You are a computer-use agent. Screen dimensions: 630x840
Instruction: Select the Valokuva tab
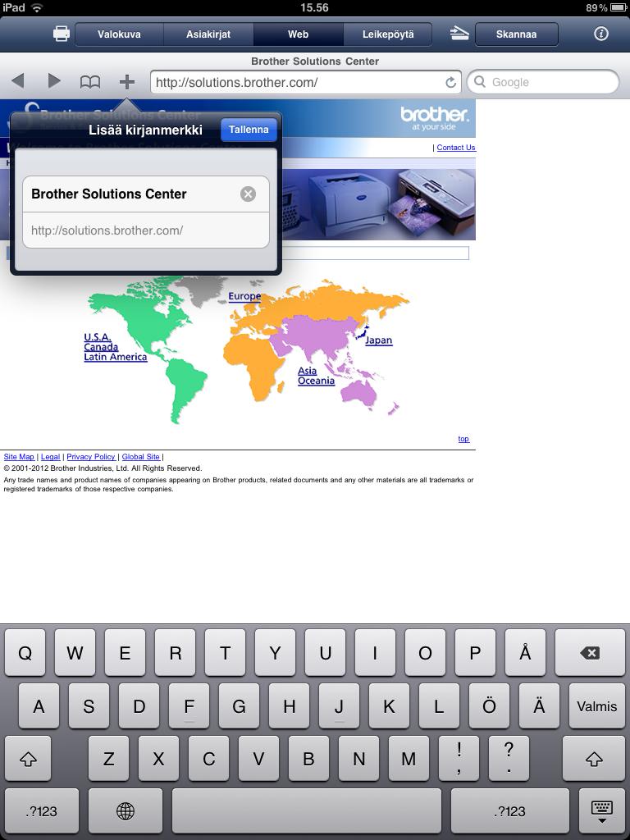pos(119,34)
